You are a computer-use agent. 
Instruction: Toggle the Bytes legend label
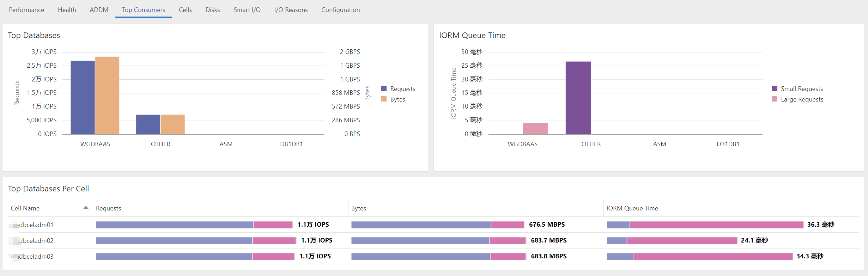(x=397, y=99)
